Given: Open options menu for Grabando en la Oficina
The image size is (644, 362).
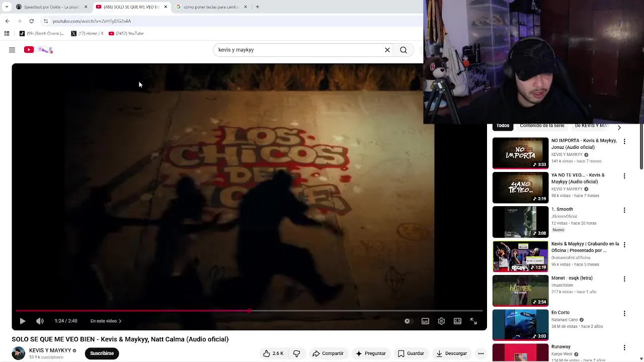Looking at the screenshot, I should (x=624, y=244).
